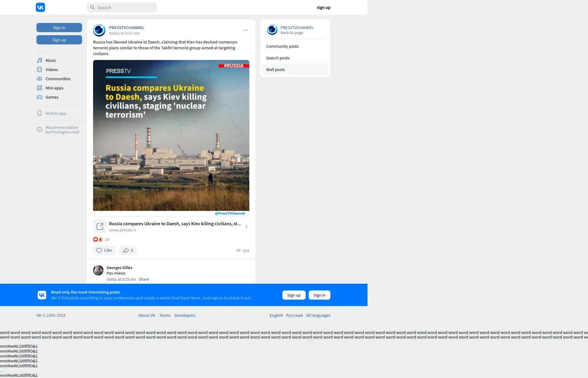Click the header sign up link
The height and width of the screenshot is (378, 588).
click(x=323, y=7)
